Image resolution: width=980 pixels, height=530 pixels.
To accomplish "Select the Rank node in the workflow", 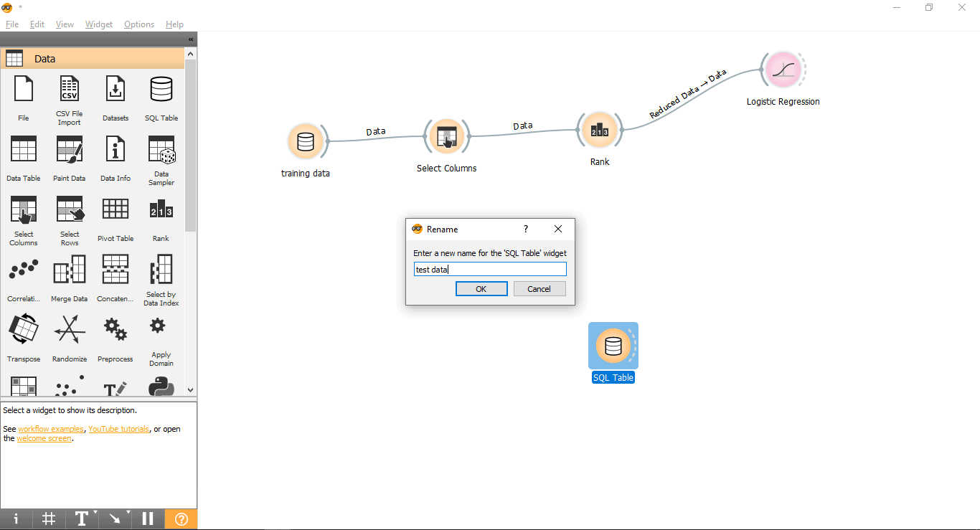I will tap(600, 130).
